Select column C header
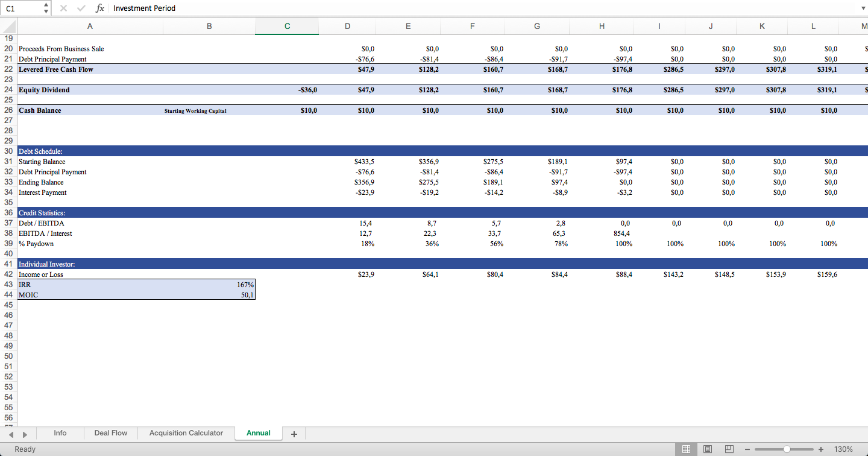Image resolution: width=868 pixels, height=456 pixels. [x=287, y=26]
